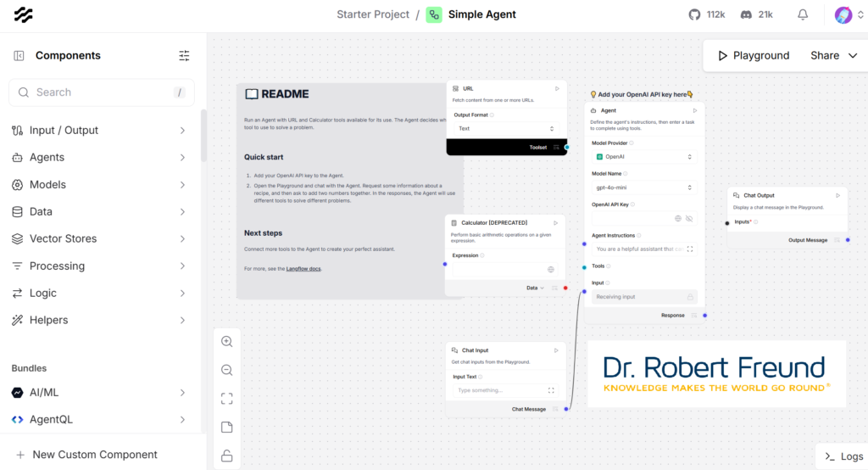This screenshot has width=868, height=470.
Task: Open the user profile avatar
Action: (843, 15)
